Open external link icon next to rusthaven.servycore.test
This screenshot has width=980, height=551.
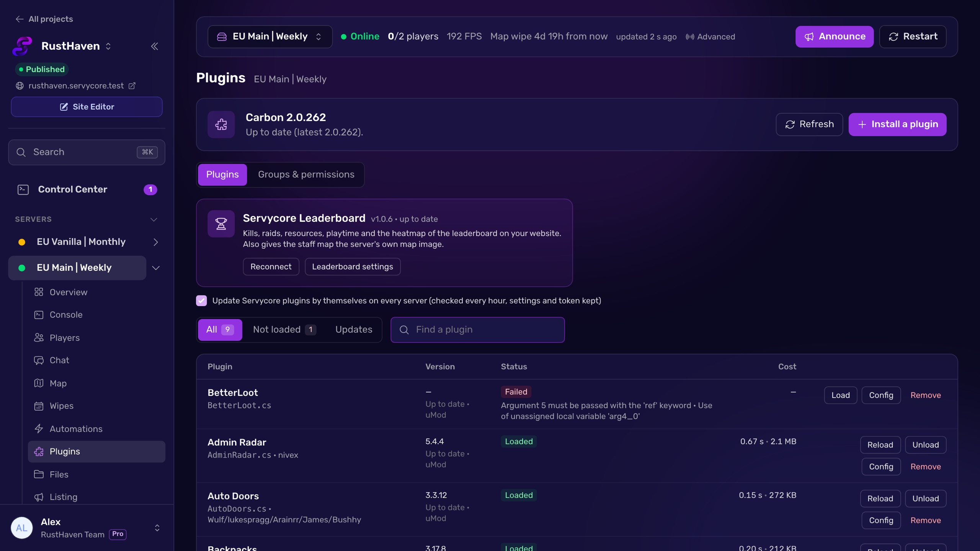[132, 86]
